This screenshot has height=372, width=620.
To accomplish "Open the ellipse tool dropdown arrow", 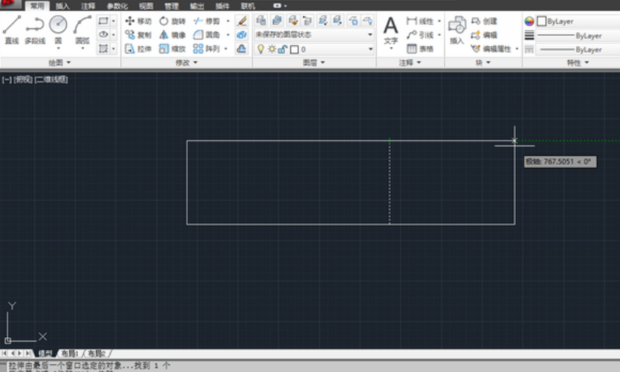I will (x=113, y=35).
